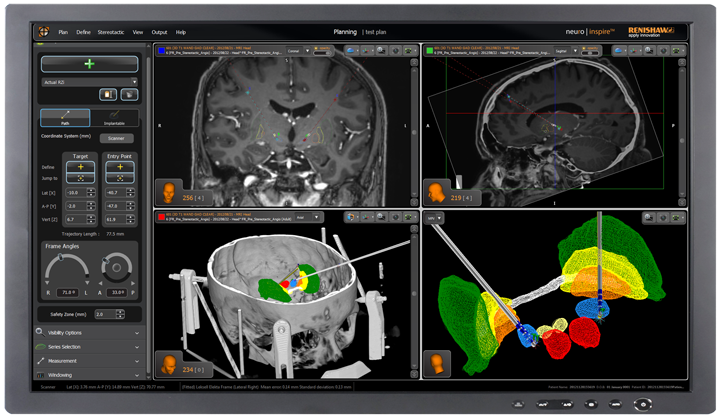Viewport: 720px width, 417px height.
Task: Expand the Series Selection section
Action: (x=90, y=346)
